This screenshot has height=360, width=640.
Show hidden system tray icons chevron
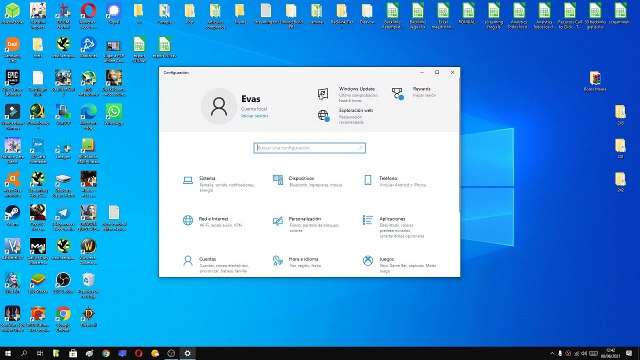click(x=552, y=353)
